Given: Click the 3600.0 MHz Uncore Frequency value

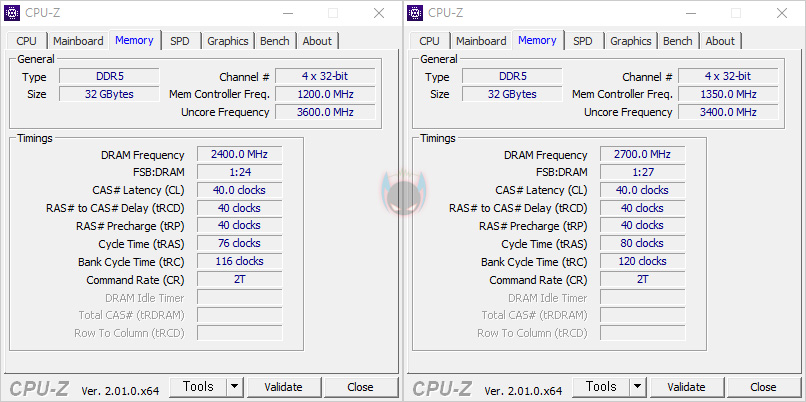Looking at the screenshot, I should click(325, 112).
